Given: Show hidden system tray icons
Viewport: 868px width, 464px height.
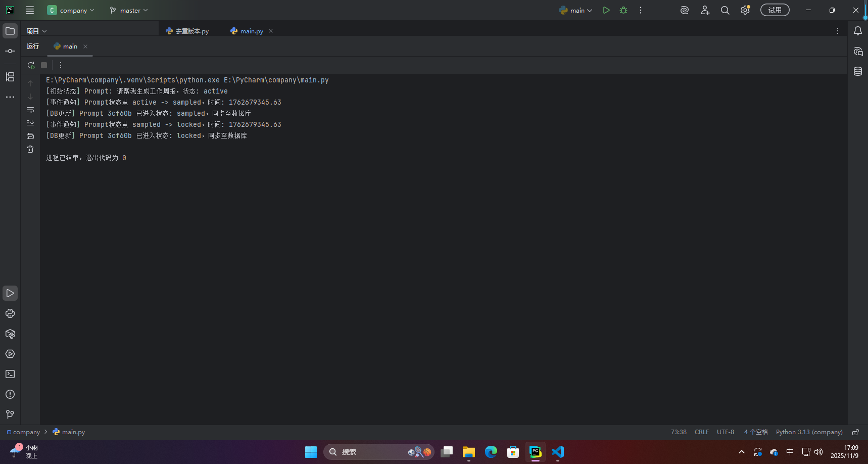Looking at the screenshot, I should [x=742, y=452].
